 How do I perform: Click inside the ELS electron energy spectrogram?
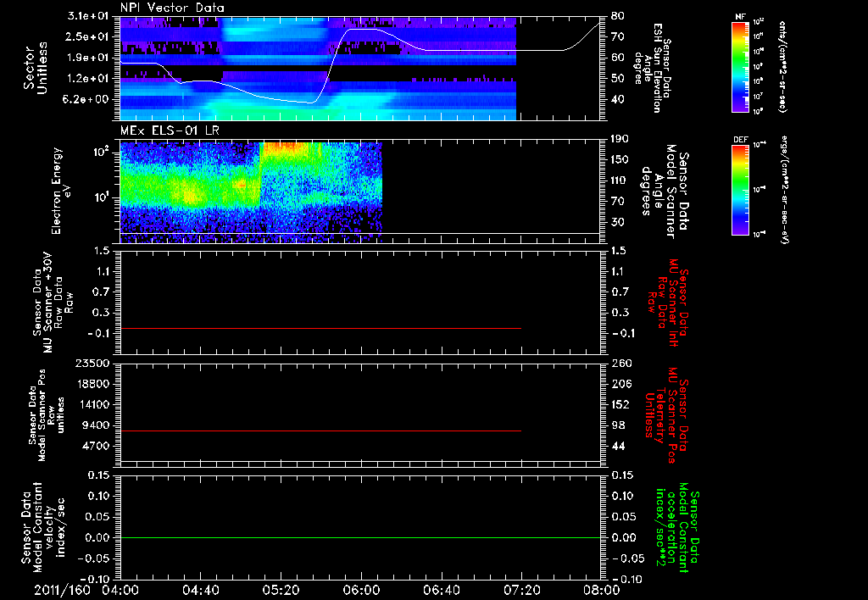click(x=251, y=192)
